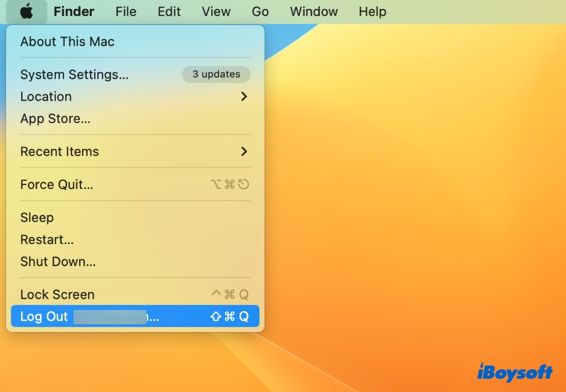Expand the Recent Items submenu chevron
This screenshot has height=392, width=566.
point(244,152)
